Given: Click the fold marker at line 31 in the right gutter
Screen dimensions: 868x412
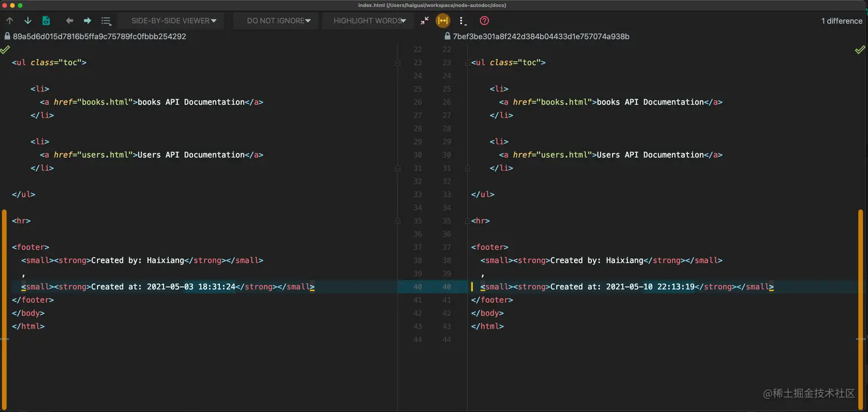Looking at the screenshot, I should click(x=467, y=168).
